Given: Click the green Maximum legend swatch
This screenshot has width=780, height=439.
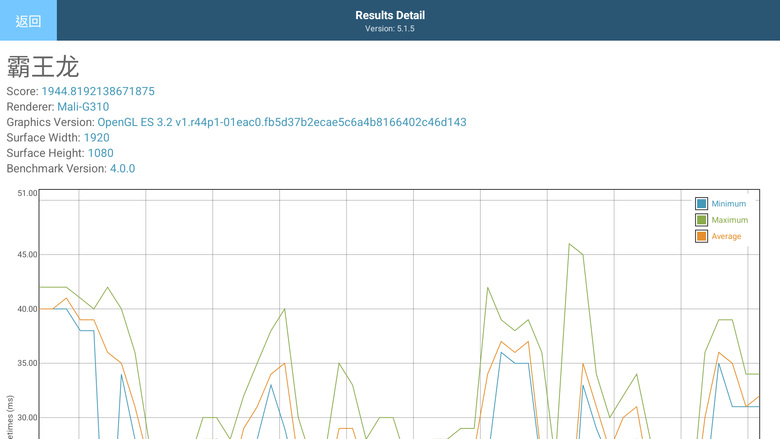Looking at the screenshot, I should (x=701, y=220).
